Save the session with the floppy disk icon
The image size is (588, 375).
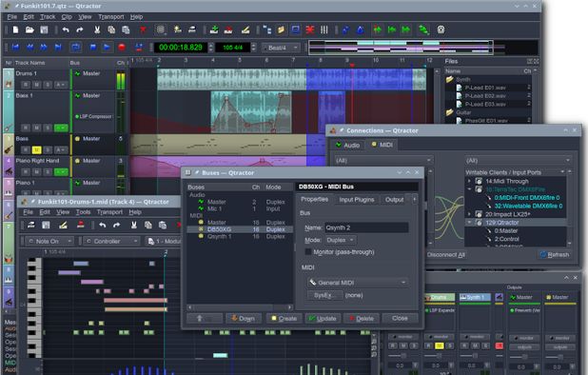coord(45,30)
